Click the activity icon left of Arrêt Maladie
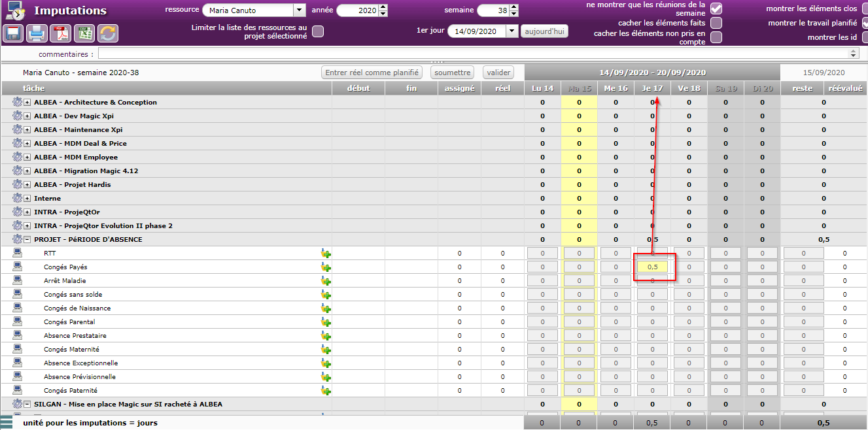 (17, 280)
